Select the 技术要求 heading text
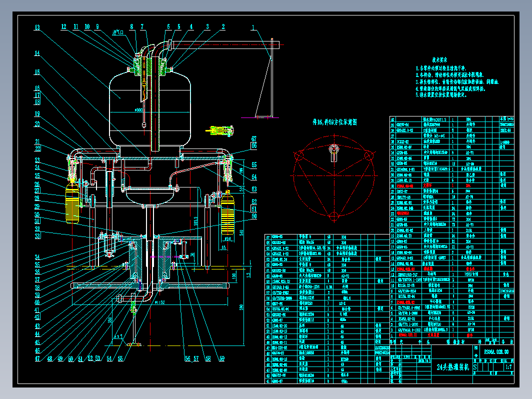This screenshot has height=399, width=532. point(439,59)
